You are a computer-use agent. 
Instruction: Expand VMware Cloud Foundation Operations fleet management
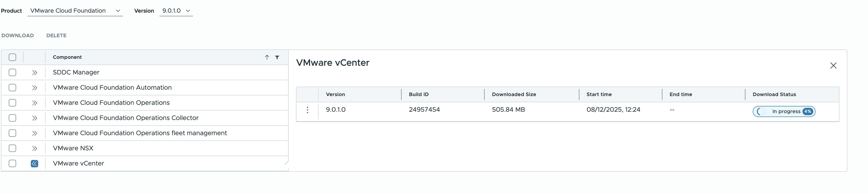pyautogui.click(x=34, y=133)
